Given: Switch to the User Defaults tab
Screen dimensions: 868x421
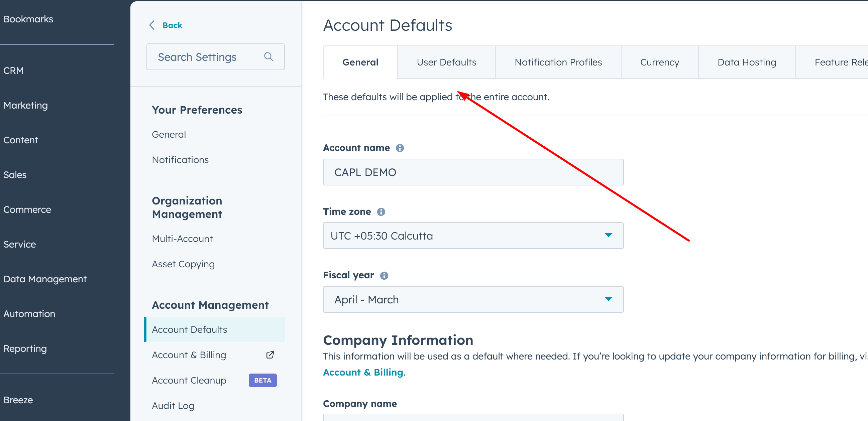Looking at the screenshot, I should pyautogui.click(x=446, y=62).
